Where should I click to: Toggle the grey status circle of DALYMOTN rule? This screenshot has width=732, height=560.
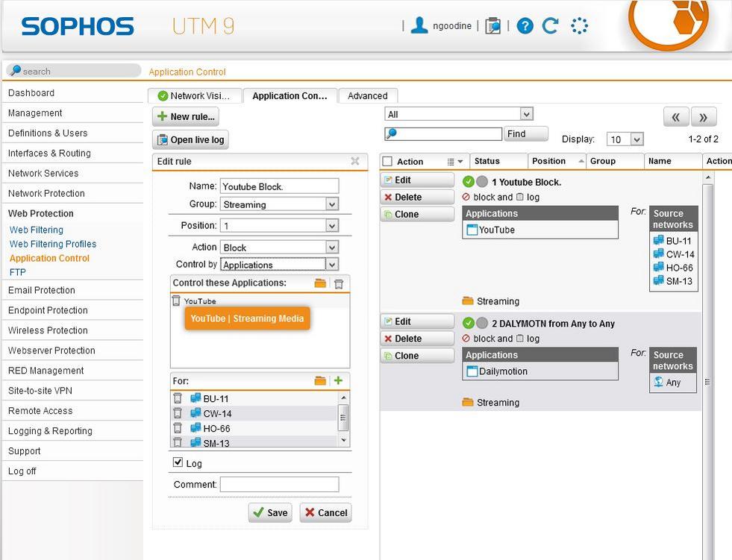tap(482, 323)
